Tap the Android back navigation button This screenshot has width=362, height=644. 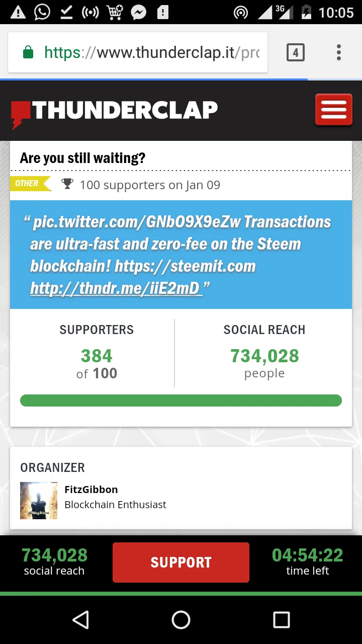80,620
